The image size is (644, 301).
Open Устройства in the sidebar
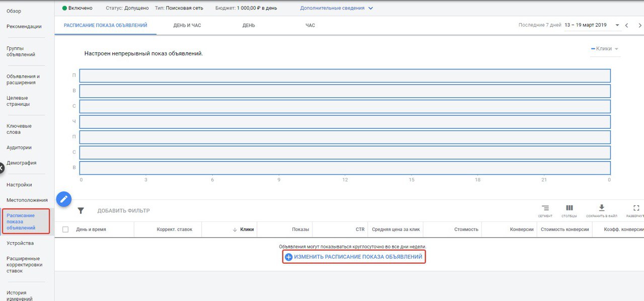[20, 243]
